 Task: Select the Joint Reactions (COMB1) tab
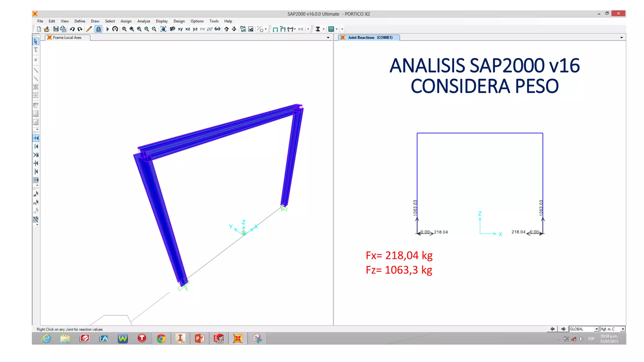[369, 37]
